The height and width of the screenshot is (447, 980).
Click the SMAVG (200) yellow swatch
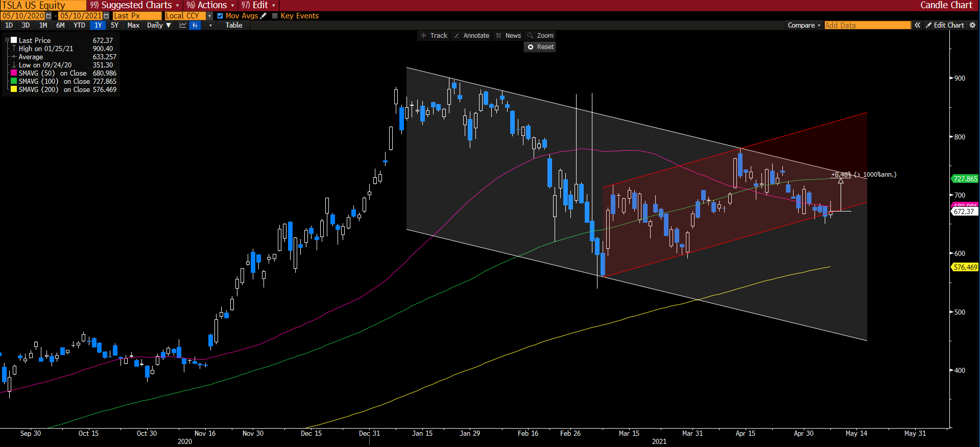[x=14, y=89]
